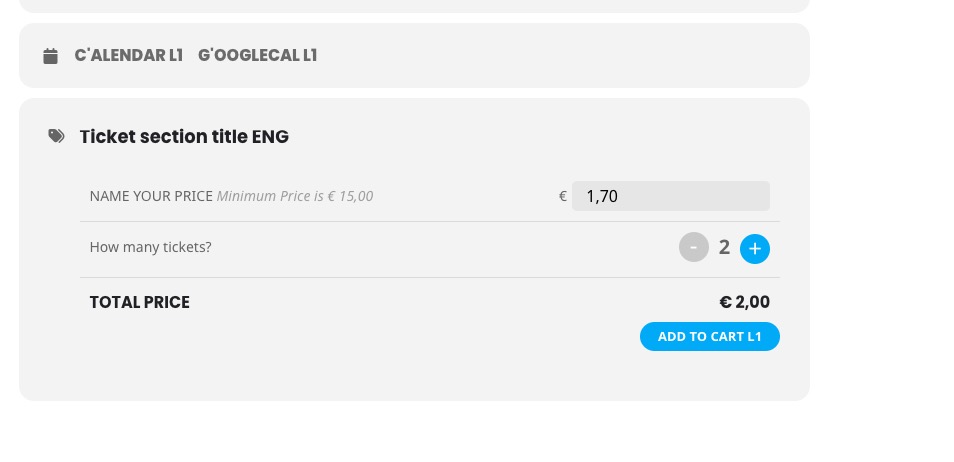Click the ADD TO CART L1 button
Image resolution: width=954 pixels, height=462 pixels.
click(x=709, y=337)
